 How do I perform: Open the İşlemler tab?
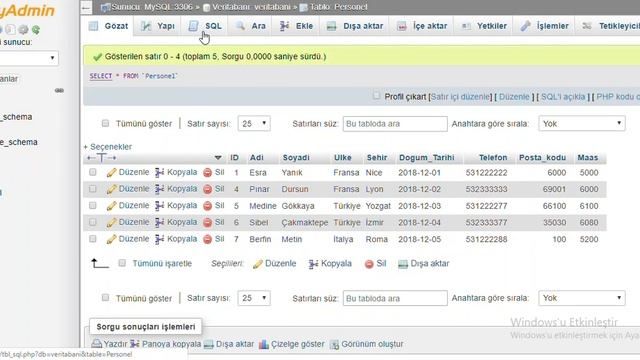click(544, 26)
